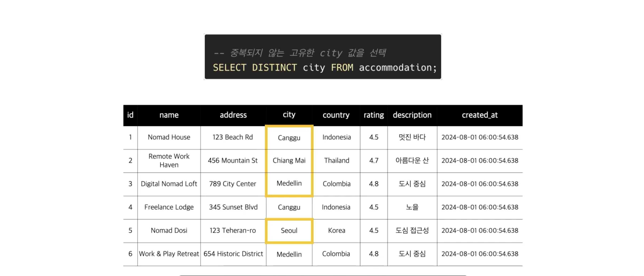
Task: Click the SELECT DISTINCT keyword in code
Action: (255, 68)
